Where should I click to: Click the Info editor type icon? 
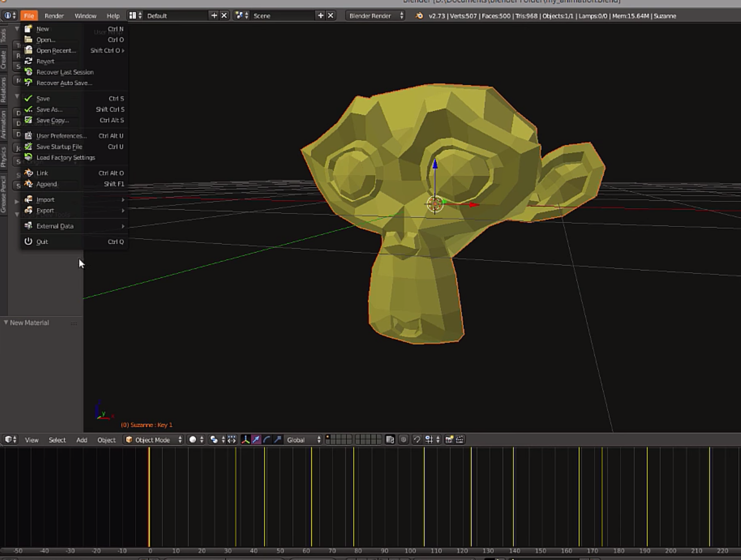click(10, 16)
